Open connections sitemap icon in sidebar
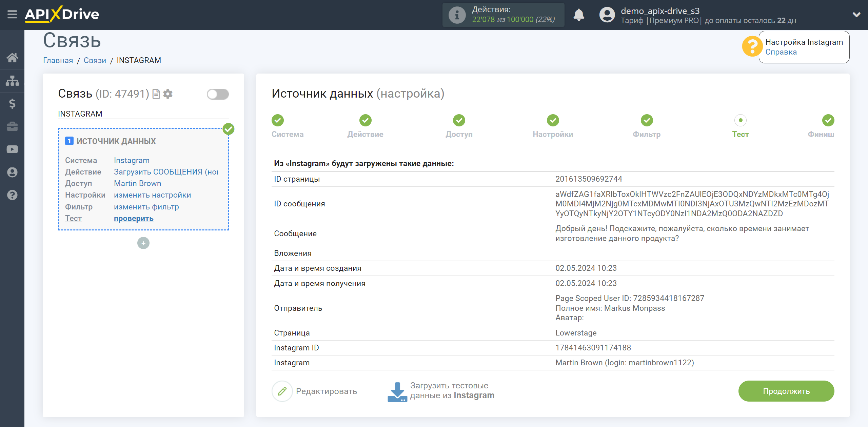 (x=12, y=81)
